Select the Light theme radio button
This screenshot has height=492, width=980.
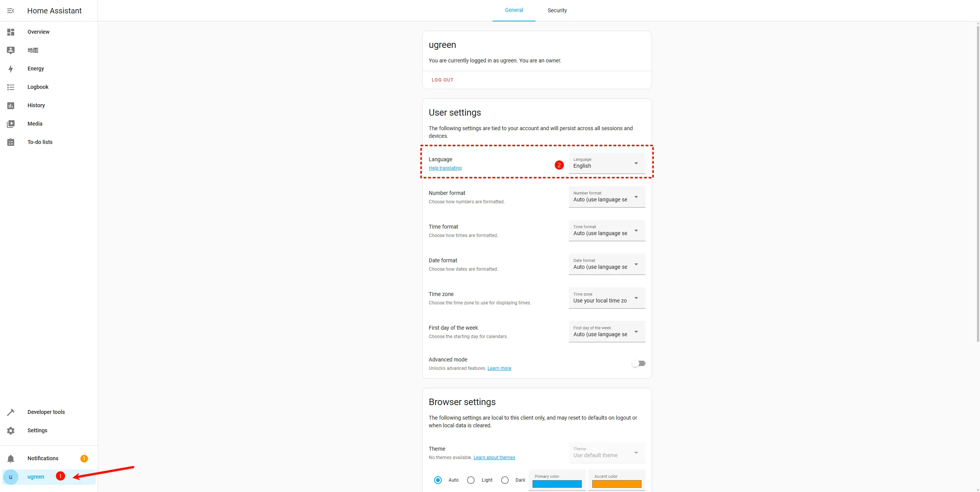coord(471,480)
